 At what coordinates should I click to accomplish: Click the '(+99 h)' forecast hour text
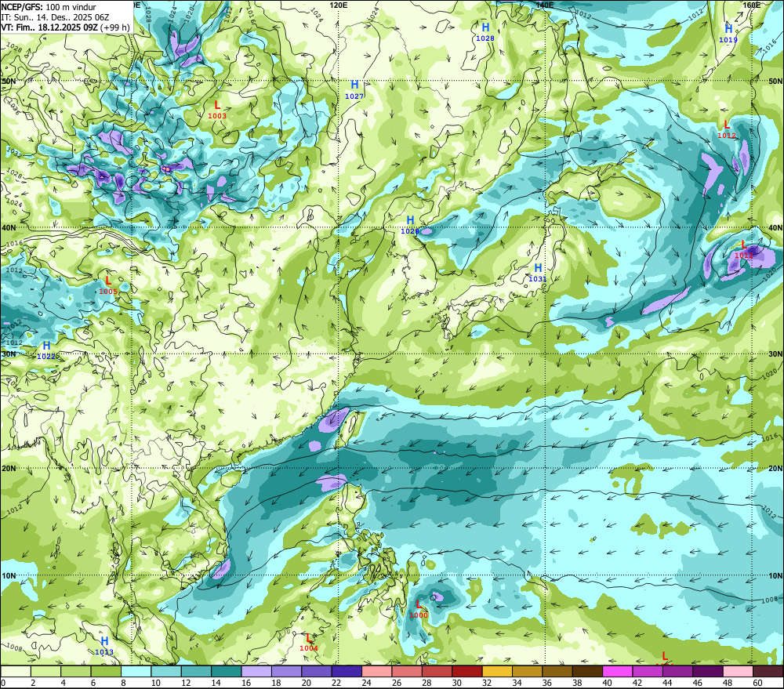point(114,27)
